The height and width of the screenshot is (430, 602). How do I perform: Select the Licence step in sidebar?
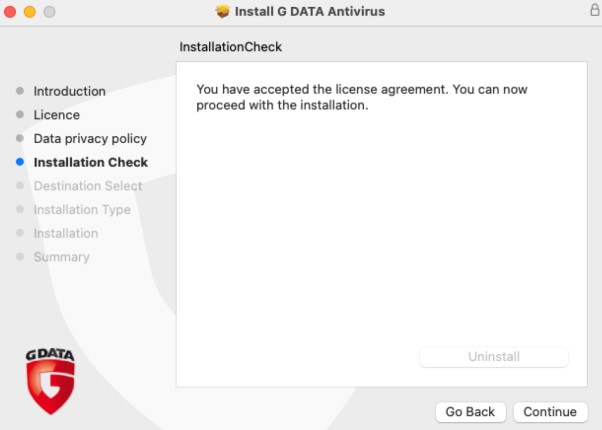56,115
